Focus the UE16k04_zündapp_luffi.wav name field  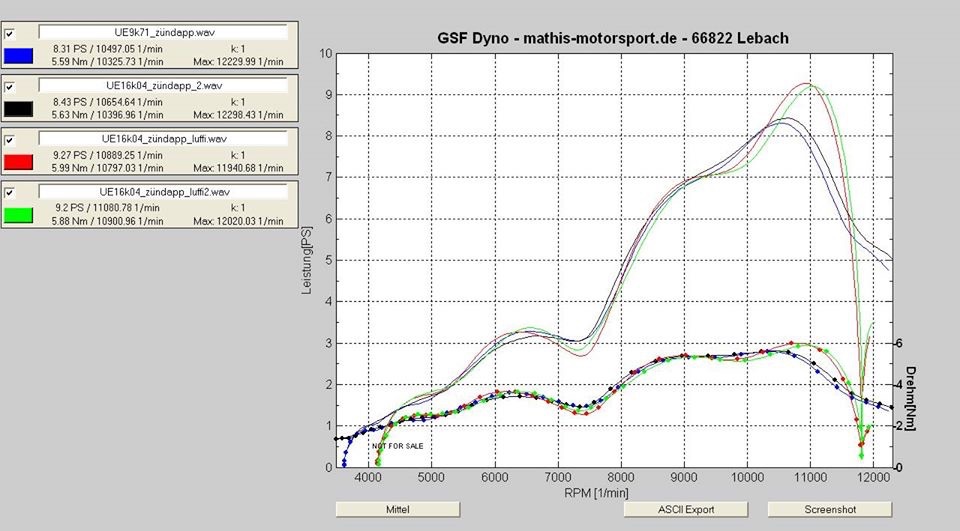tap(164, 139)
